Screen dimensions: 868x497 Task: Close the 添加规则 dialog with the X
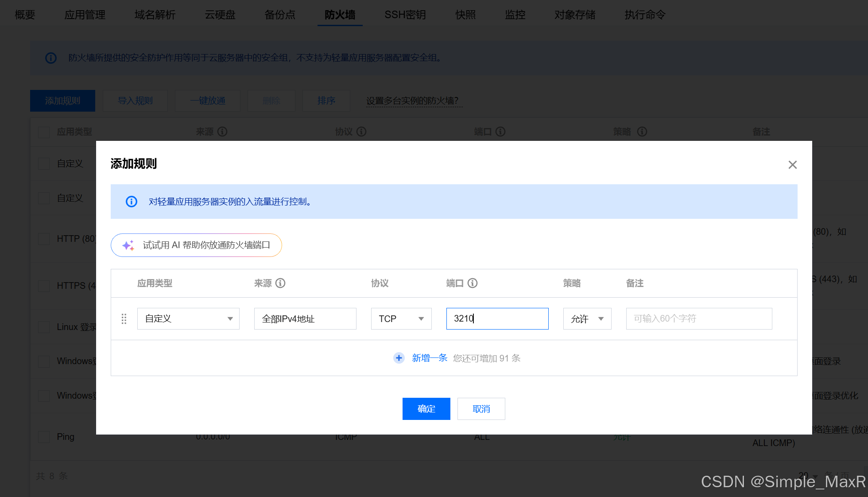793,165
